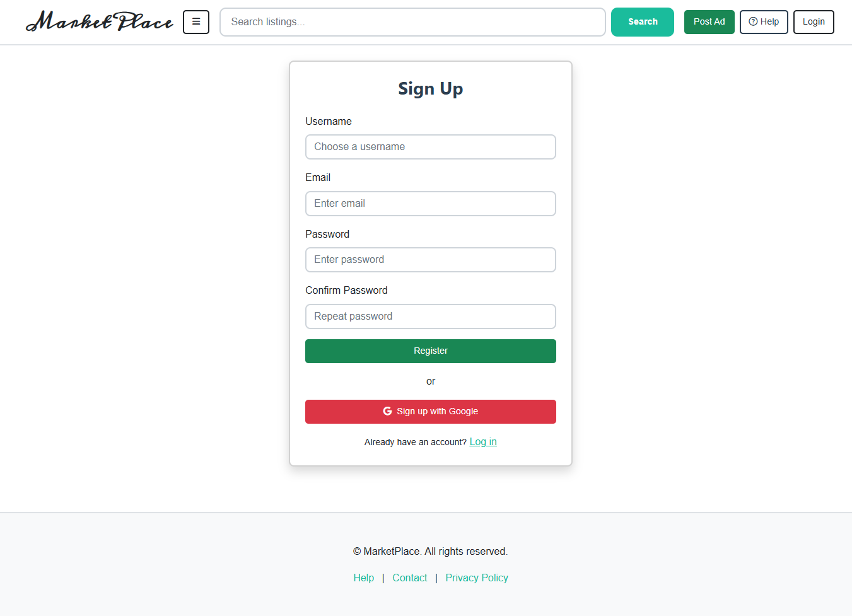This screenshot has height=616, width=852.
Task: Click the Help question mark icon
Action: tap(753, 21)
